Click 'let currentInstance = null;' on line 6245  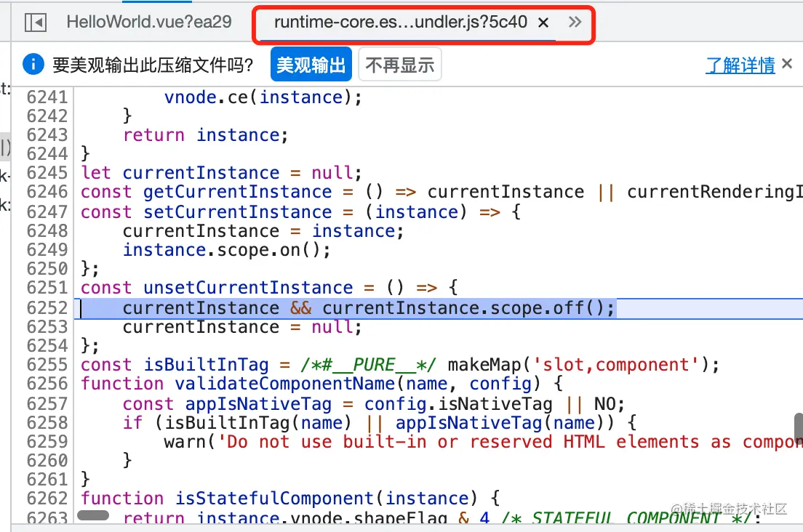point(221,173)
